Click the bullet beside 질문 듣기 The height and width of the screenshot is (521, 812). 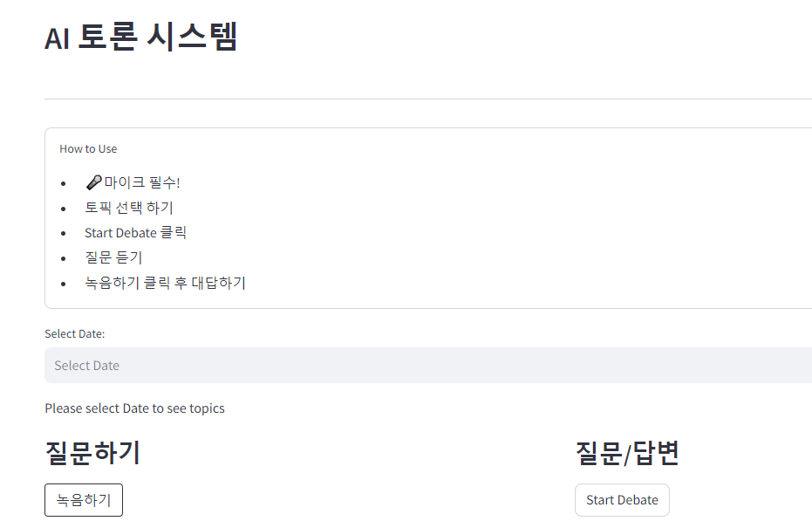pyautogui.click(x=63, y=258)
